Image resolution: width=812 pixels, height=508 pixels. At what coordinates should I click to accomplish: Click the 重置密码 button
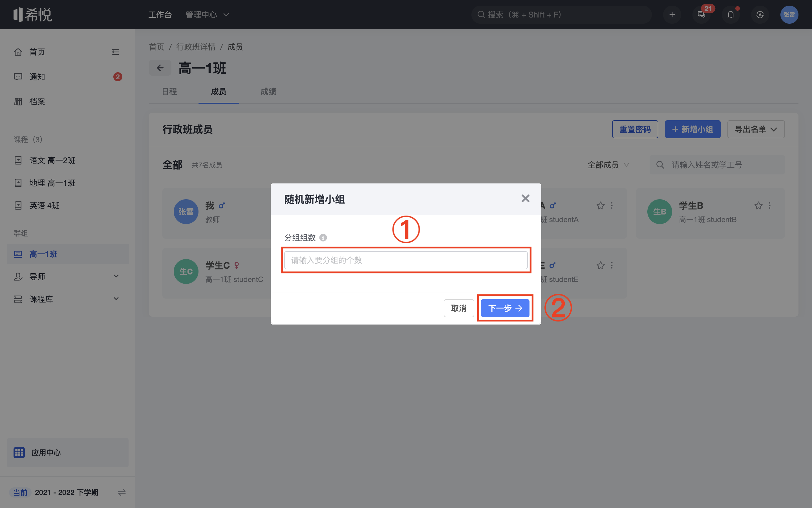pyautogui.click(x=635, y=129)
